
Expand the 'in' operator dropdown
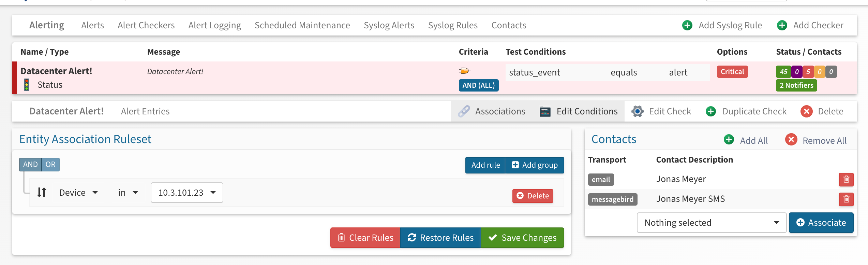(x=128, y=193)
